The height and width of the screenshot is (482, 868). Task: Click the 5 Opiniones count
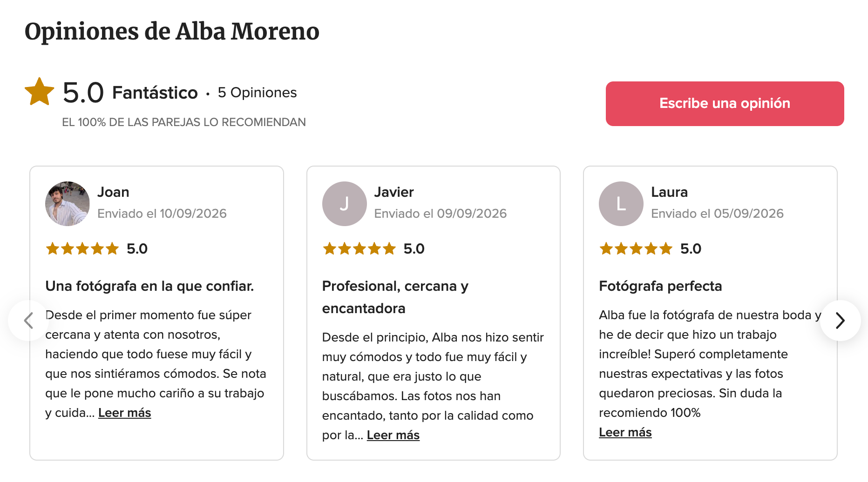[x=257, y=93]
